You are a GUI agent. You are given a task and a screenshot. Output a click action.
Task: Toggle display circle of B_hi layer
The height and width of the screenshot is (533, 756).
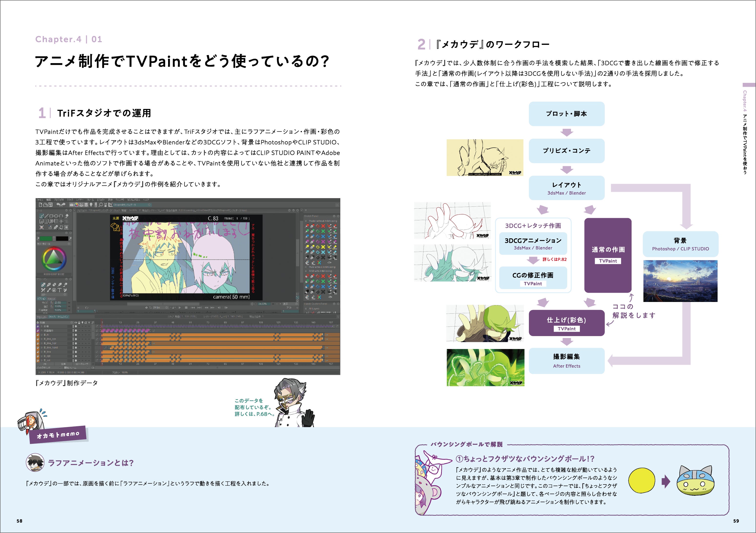76,335
